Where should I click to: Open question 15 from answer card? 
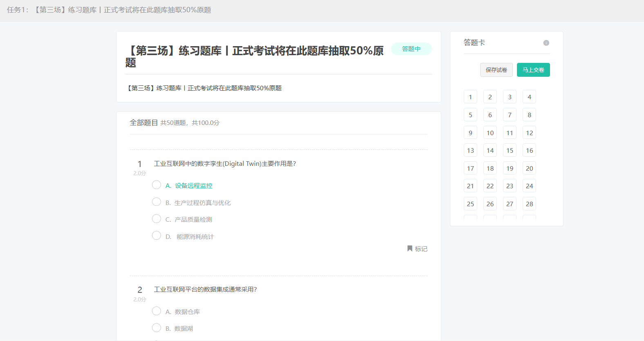pos(510,150)
